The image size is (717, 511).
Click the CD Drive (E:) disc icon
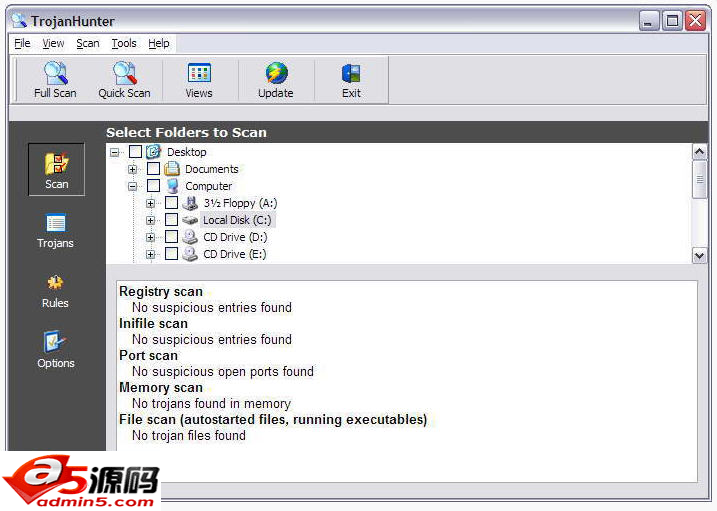tap(190, 254)
